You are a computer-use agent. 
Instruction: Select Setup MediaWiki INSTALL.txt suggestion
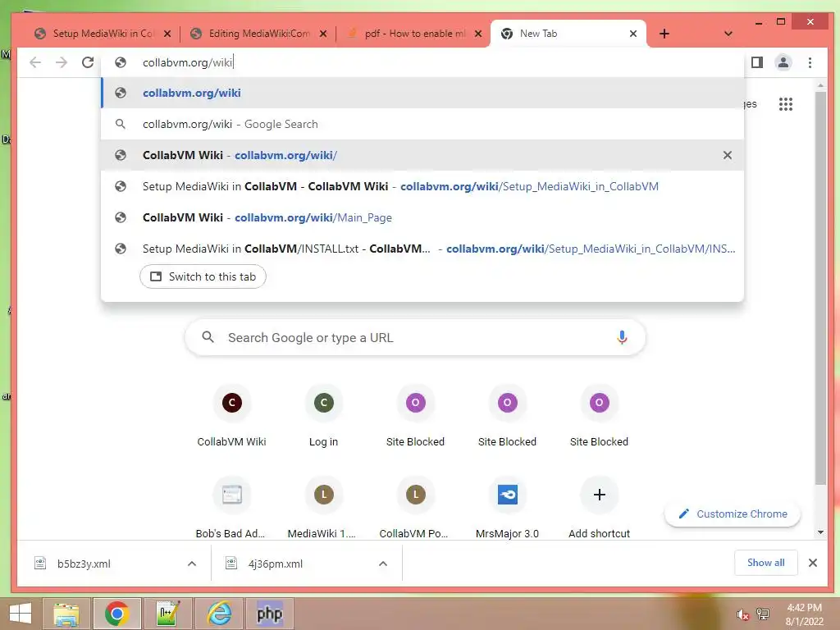pyautogui.click(x=422, y=249)
